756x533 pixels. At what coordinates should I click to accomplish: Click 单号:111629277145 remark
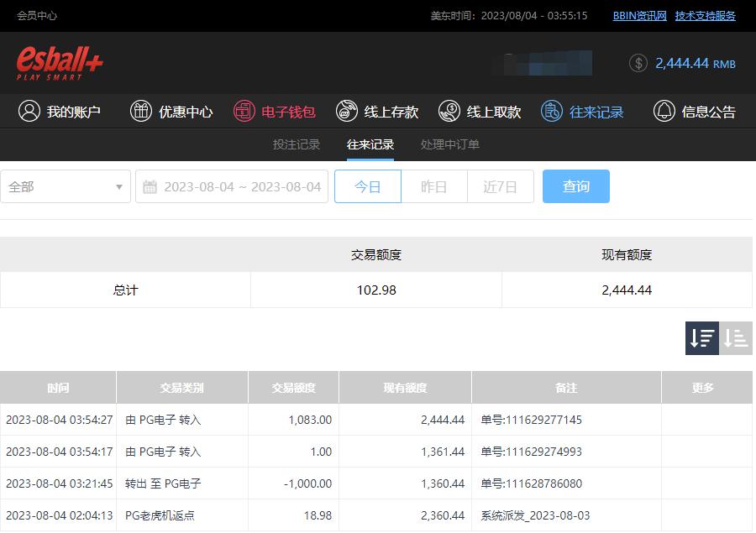point(532,420)
